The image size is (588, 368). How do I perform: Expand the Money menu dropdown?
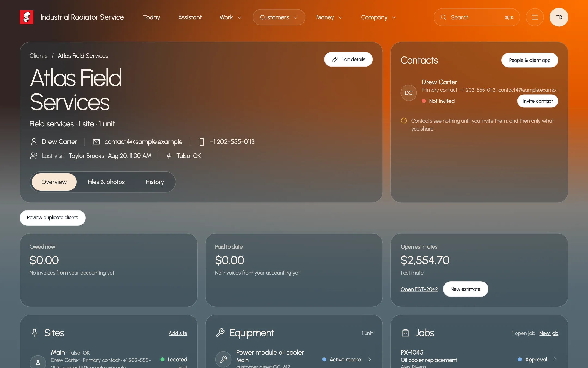tap(329, 17)
